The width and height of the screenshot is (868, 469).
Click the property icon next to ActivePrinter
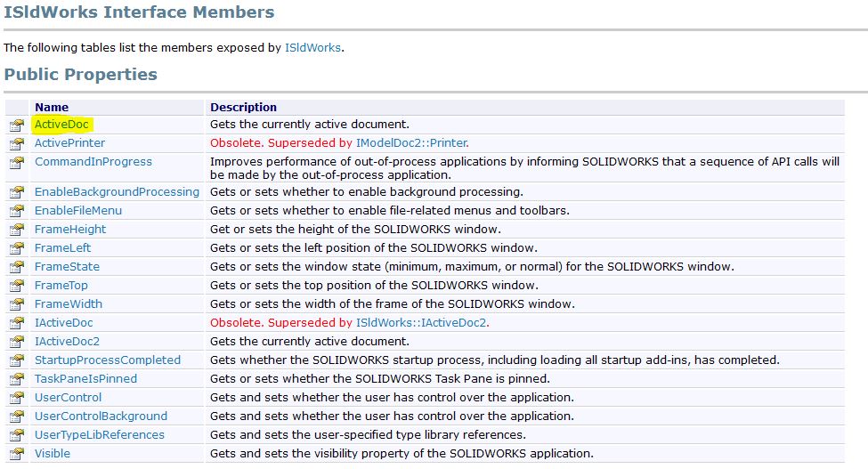click(x=16, y=143)
